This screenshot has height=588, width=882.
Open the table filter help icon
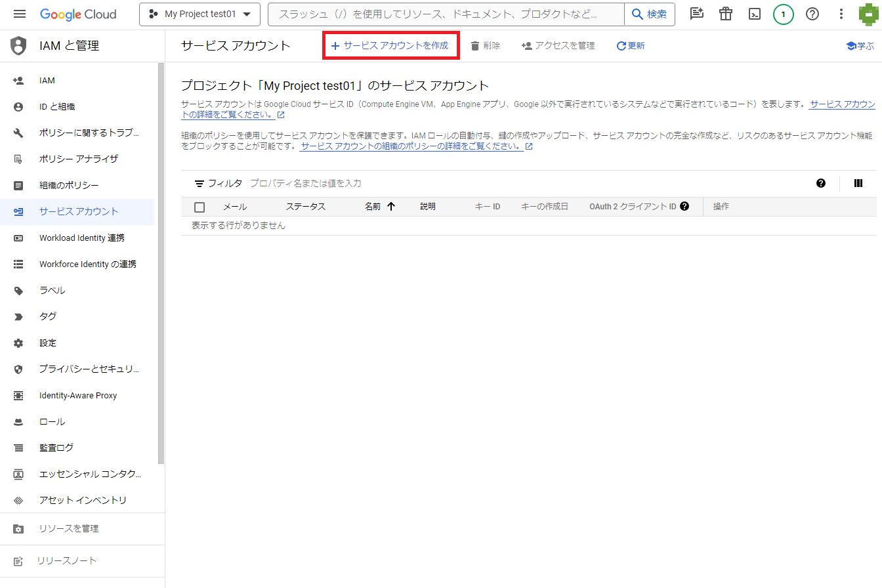click(x=820, y=183)
